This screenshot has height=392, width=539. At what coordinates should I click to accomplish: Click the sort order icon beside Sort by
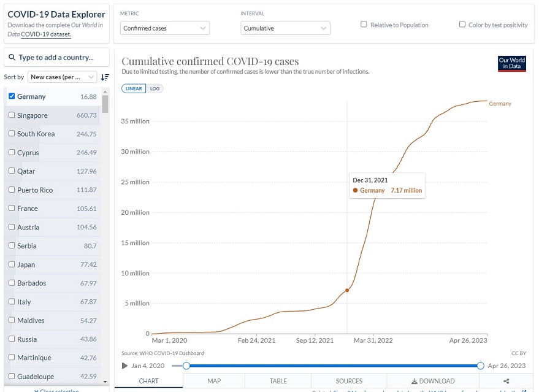pos(105,77)
